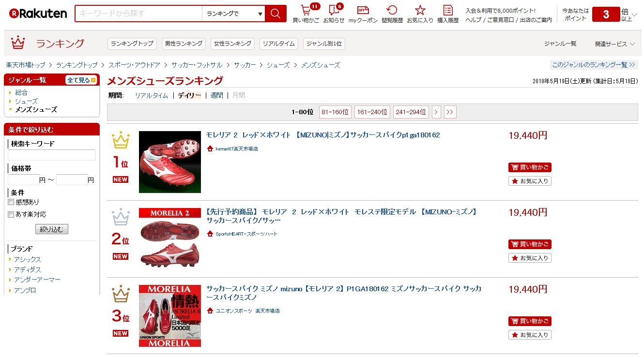Go to next ranking page arrow
The width and height of the screenshot is (644, 357).
click(x=436, y=112)
